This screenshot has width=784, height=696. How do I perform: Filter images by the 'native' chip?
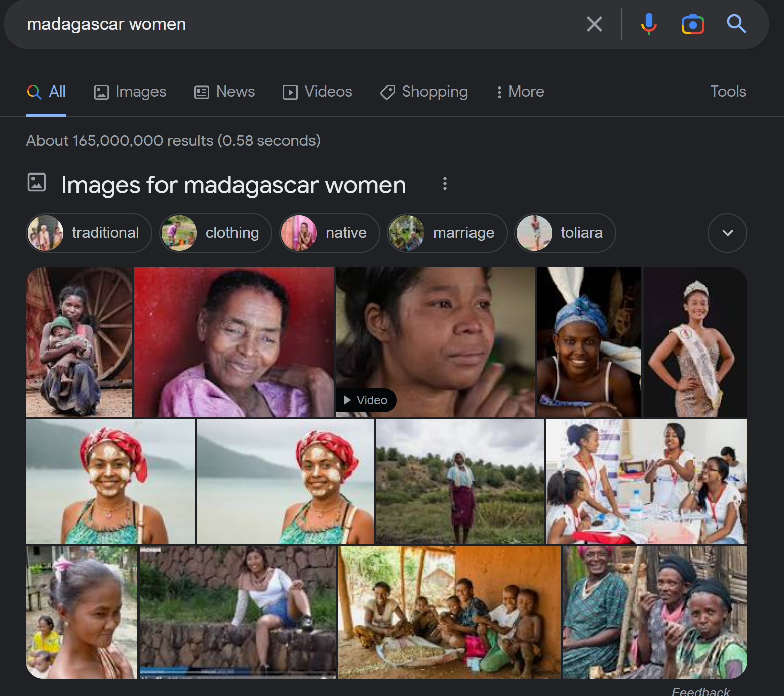330,233
